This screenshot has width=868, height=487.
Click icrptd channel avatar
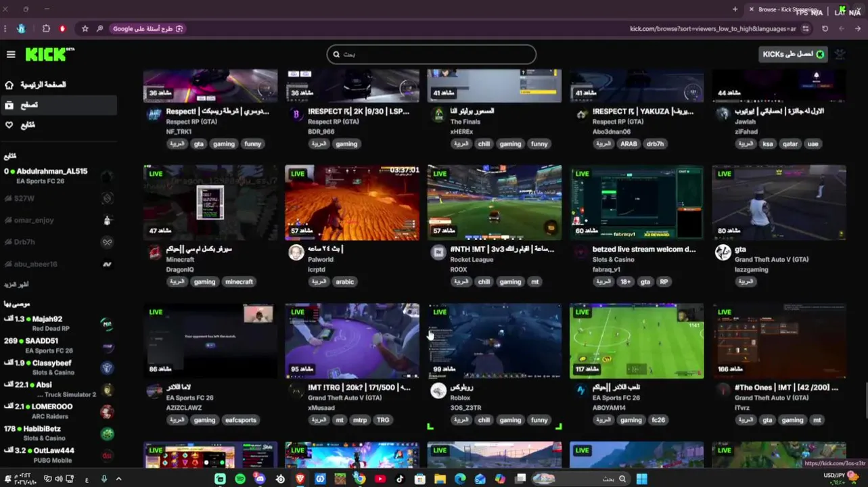(296, 252)
